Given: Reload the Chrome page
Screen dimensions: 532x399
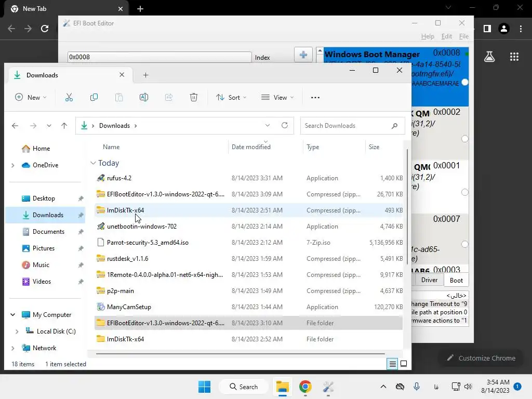Looking at the screenshot, I should (45, 29).
